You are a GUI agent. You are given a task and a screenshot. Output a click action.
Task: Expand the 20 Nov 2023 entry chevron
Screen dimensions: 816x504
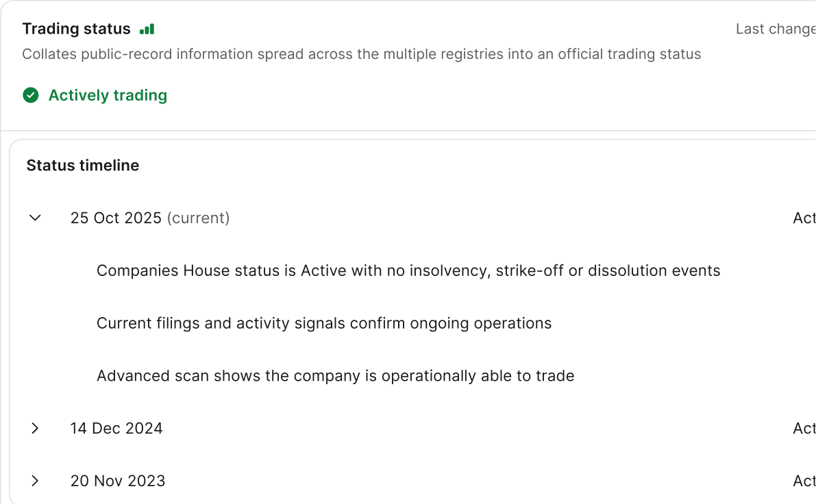pos(36,481)
